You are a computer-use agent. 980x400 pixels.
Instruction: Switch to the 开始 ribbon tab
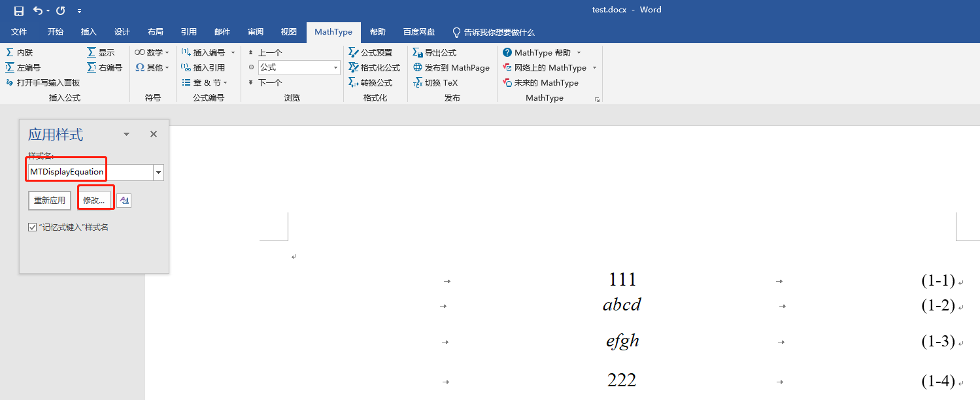[x=55, y=32]
